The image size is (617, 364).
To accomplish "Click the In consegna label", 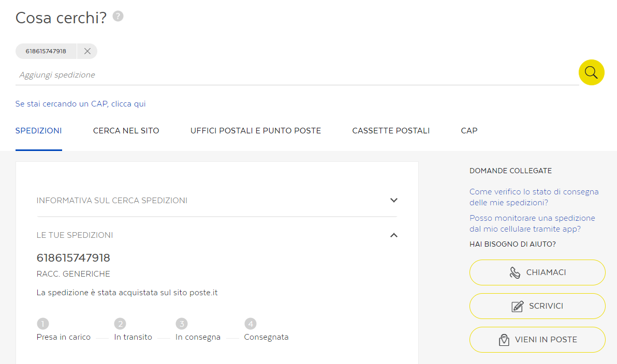I will pos(198,337).
